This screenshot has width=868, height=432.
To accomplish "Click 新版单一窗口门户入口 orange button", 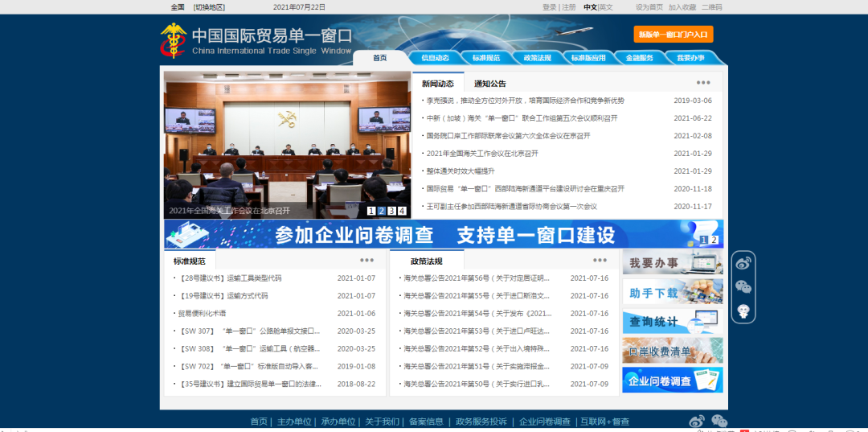I will click(x=674, y=35).
